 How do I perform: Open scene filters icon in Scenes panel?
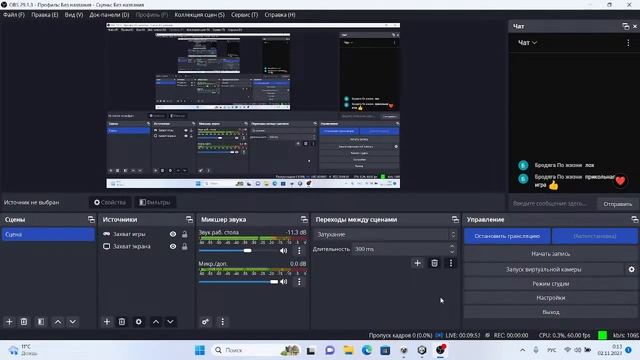coord(41,322)
